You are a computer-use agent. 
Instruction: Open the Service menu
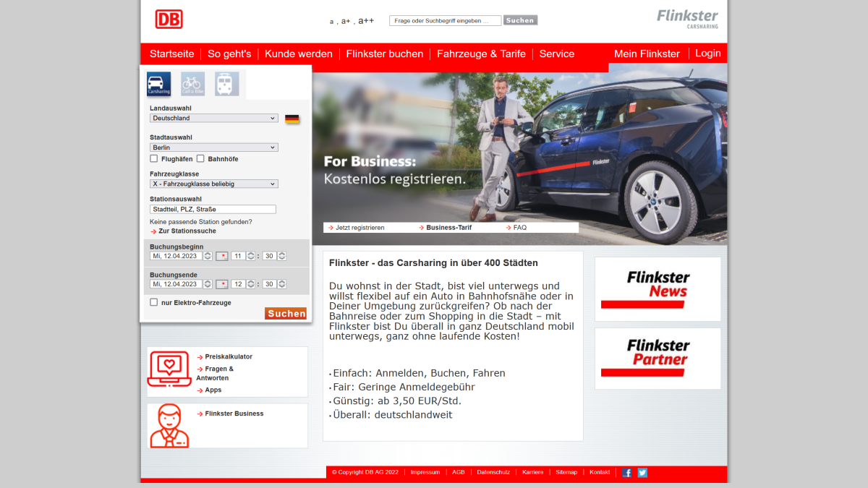[557, 53]
